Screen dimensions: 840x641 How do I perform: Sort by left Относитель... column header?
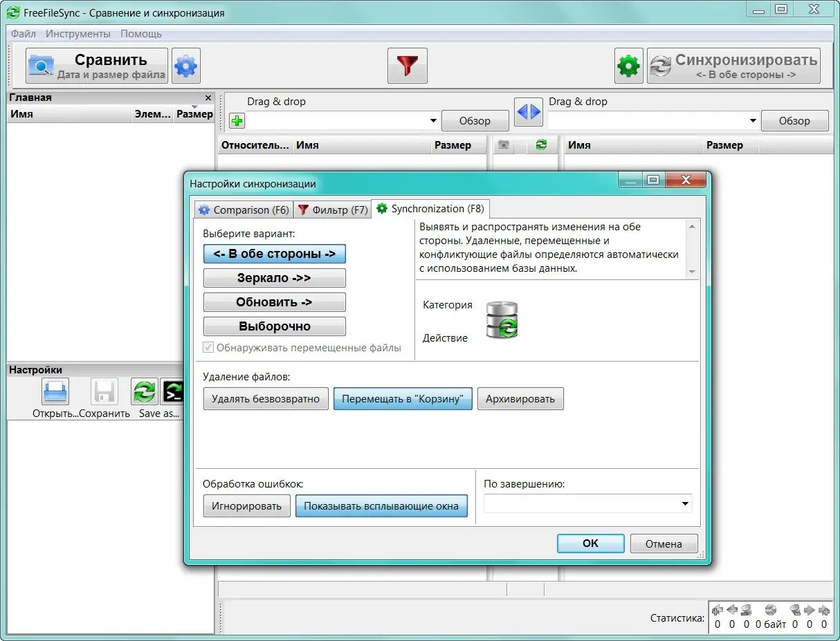[255, 145]
